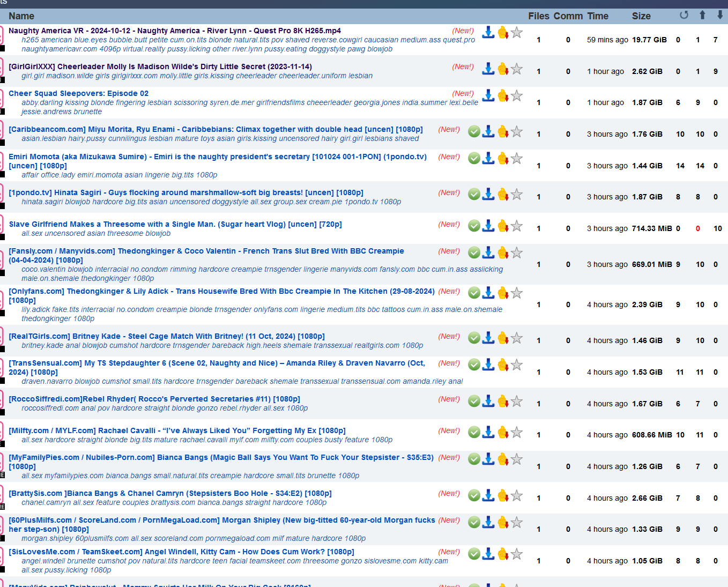Download the 2.39 GiB Lily Adick torrent
Image resolution: width=728 pixels, height=587 pixels.
click(488, 293)
